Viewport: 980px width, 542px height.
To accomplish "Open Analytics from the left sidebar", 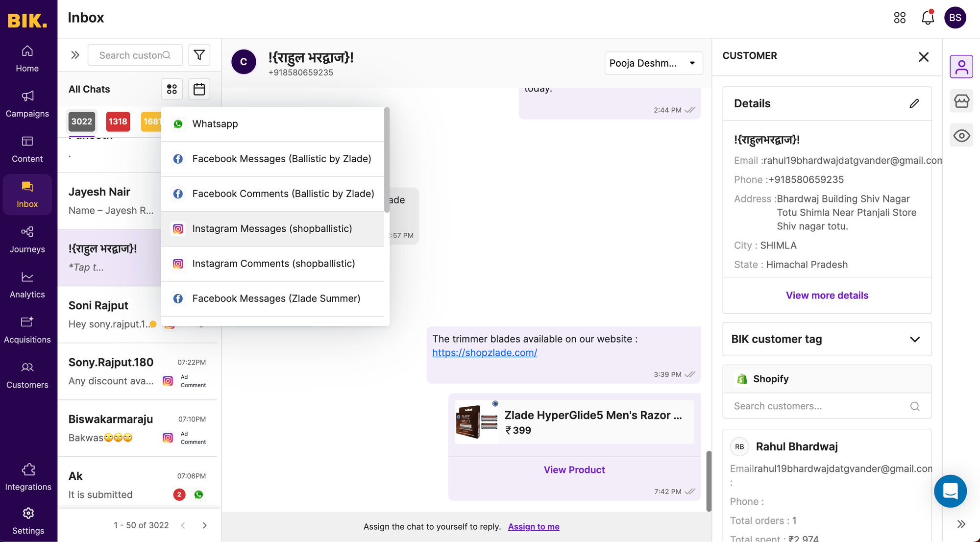I will [x=27, y=284].
